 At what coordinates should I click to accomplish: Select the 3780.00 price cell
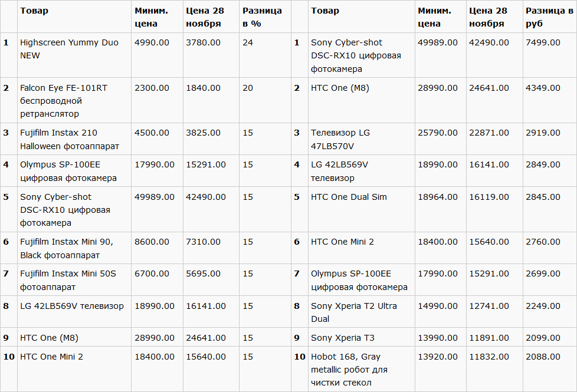point(203,42)
